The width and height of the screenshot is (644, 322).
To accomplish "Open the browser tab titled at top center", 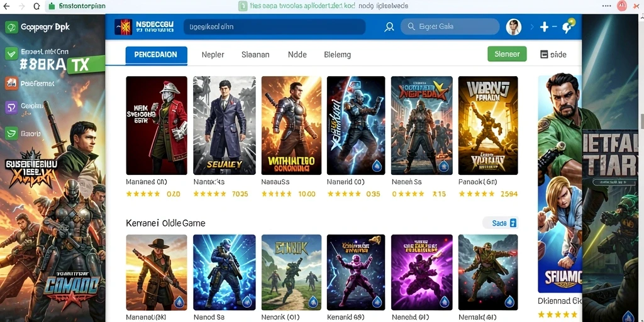I will pyautogui.click(x=323, y=6).
